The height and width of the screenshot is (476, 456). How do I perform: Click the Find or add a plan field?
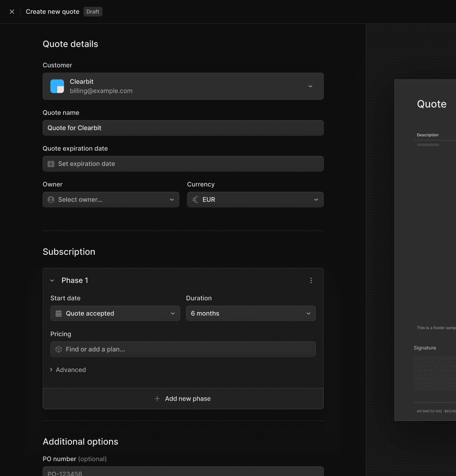(183, 349)
